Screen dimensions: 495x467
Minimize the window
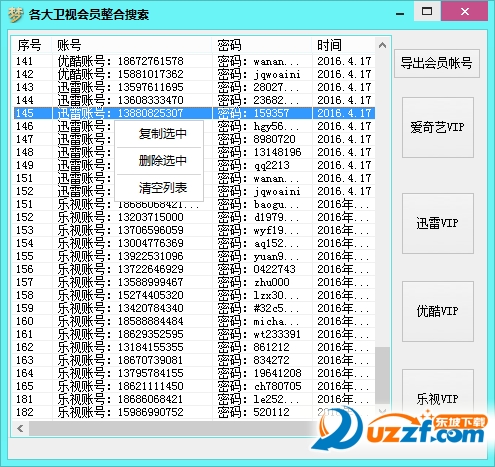(x=400, y=14)
